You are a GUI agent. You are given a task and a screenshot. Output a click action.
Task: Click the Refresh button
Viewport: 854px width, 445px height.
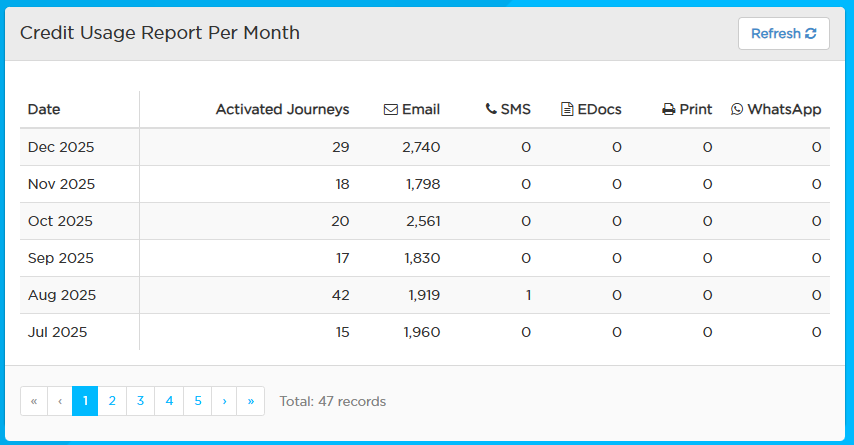pyautogui.click(x=784, y=34)
